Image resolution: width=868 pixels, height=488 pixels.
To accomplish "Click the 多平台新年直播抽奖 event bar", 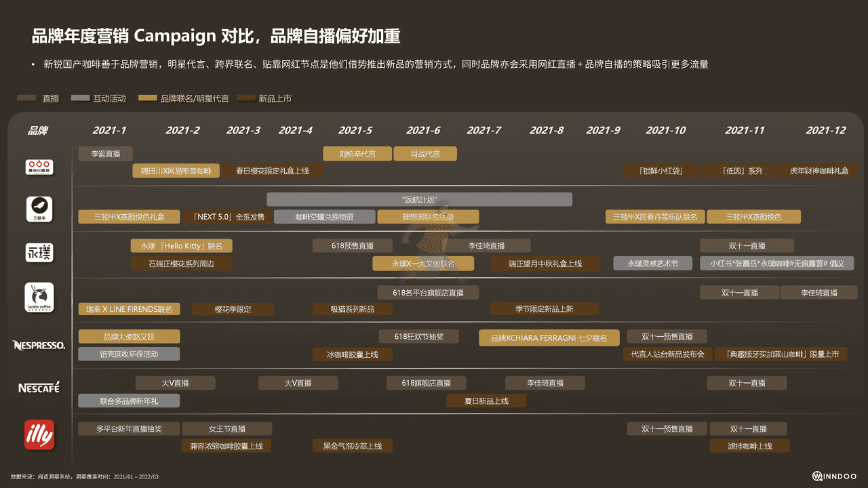I will tap(129, 428).
